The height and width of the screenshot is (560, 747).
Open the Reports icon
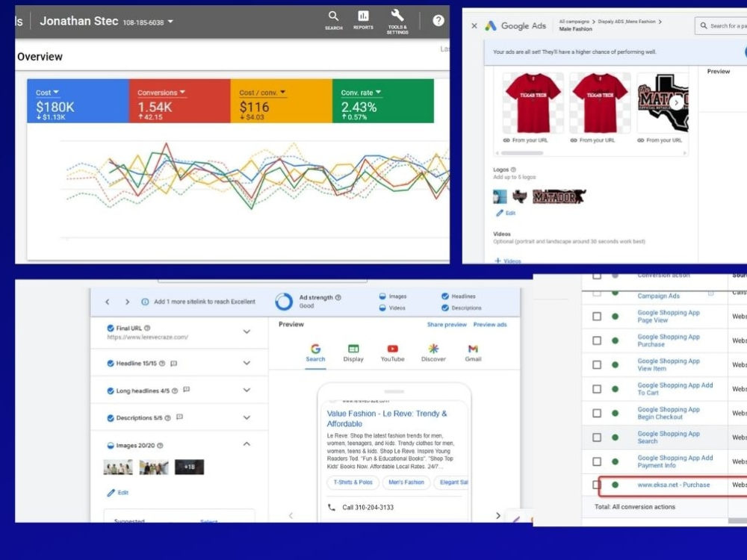coord(363,20)
